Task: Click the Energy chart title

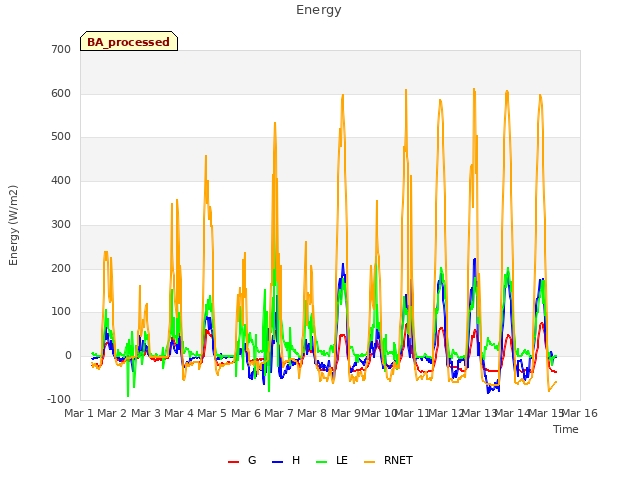Action: (x=319, y=10)
